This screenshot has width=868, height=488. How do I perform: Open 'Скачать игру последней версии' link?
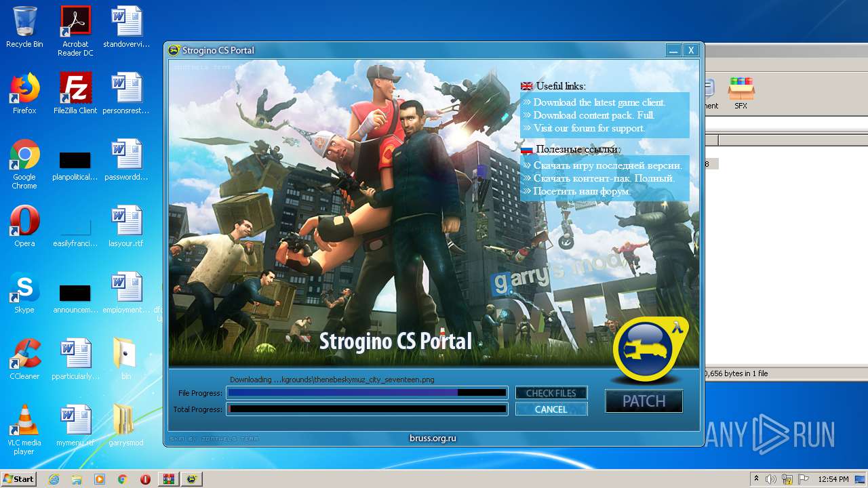pyautogui.click(x=608, y=165)
